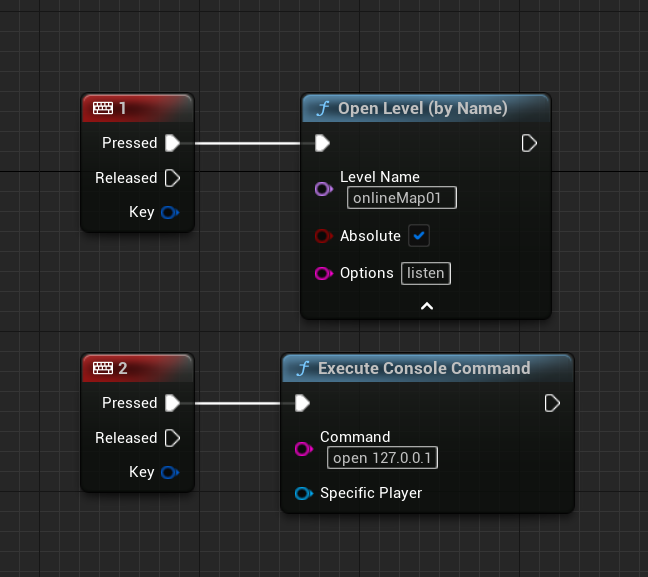Click Open Level output execution pin

point(529,143)
